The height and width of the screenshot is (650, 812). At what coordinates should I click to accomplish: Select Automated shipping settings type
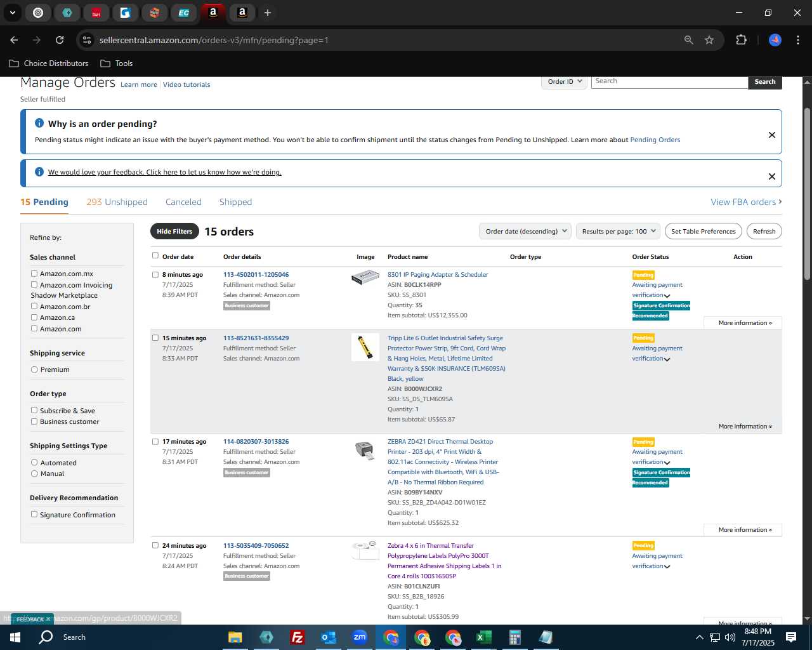[34, 463]
